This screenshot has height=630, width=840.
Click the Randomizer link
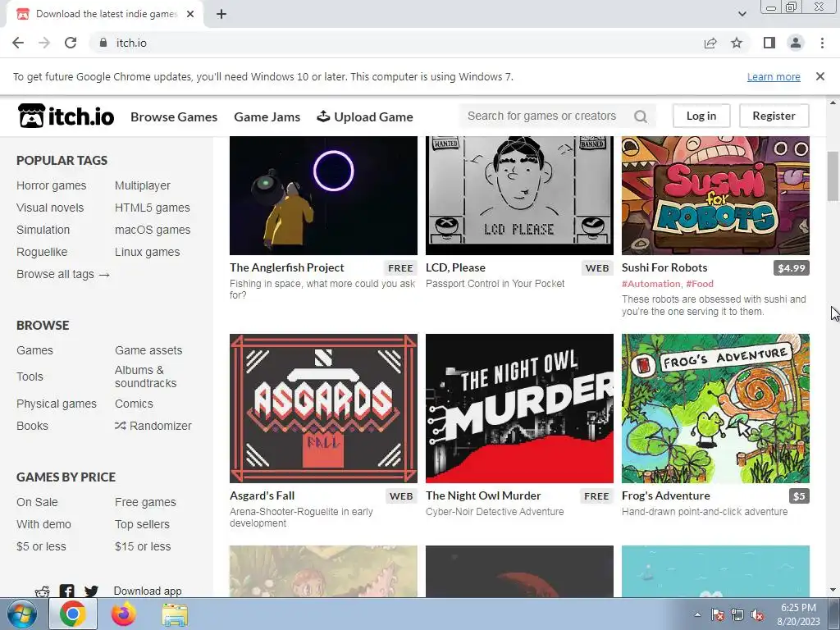point(153,426)
